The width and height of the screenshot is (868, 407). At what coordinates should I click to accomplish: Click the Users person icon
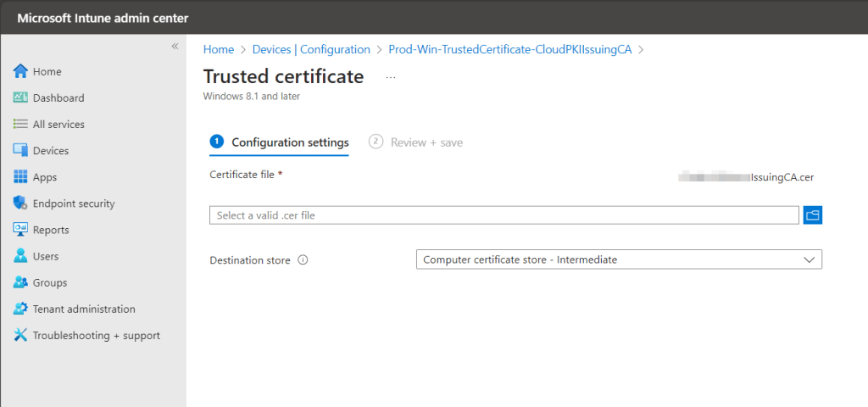pos(20,256)
